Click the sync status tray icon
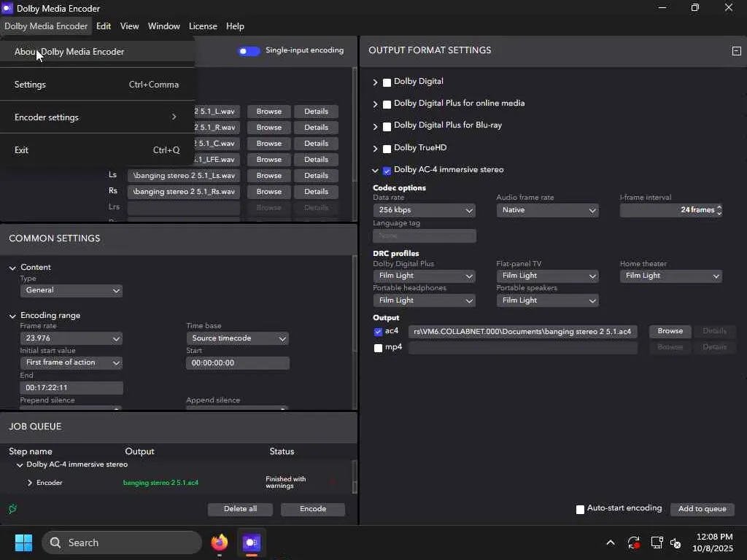 tap(634, 542)
